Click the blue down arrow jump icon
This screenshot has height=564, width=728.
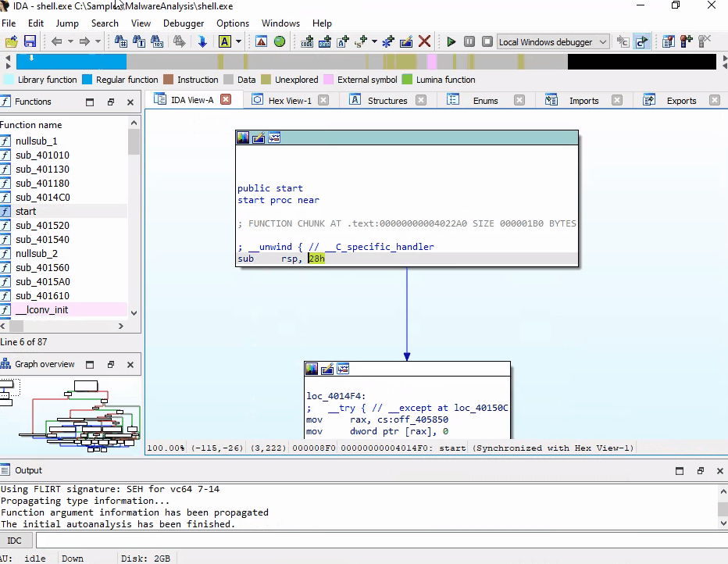pos(202,41)
